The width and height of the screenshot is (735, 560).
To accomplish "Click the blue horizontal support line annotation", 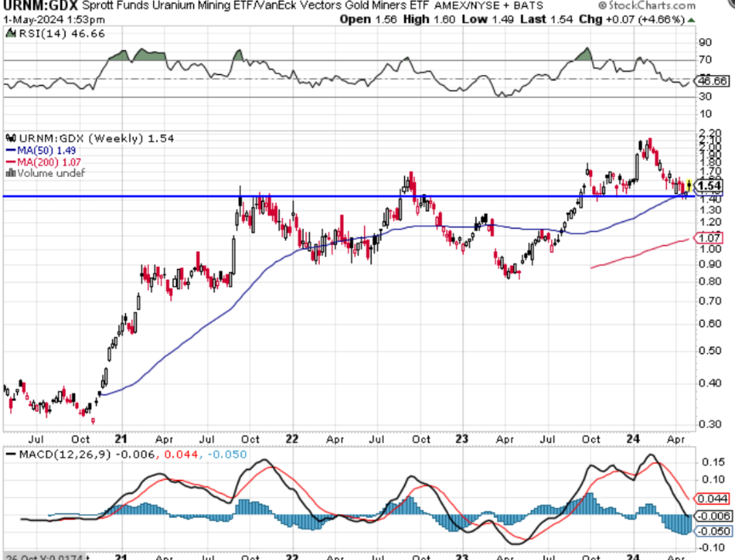I will [x=350, y=196].
